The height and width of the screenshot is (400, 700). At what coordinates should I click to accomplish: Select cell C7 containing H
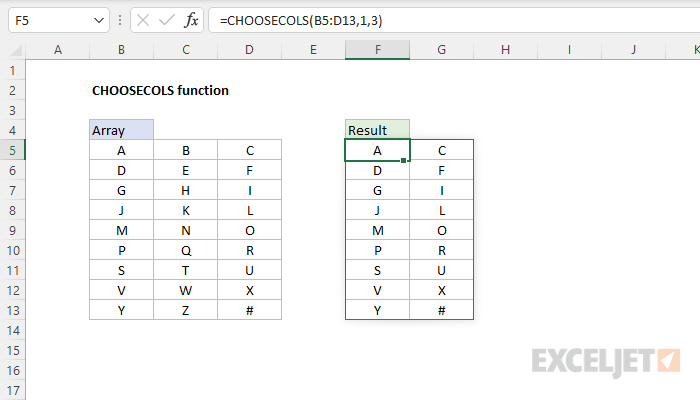[x=186, y=191]
